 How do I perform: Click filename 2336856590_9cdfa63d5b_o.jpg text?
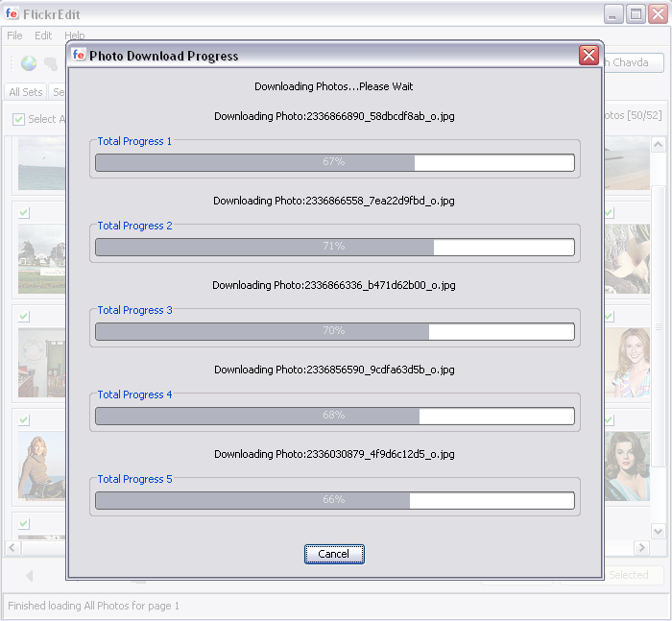(x=380, y=370)
